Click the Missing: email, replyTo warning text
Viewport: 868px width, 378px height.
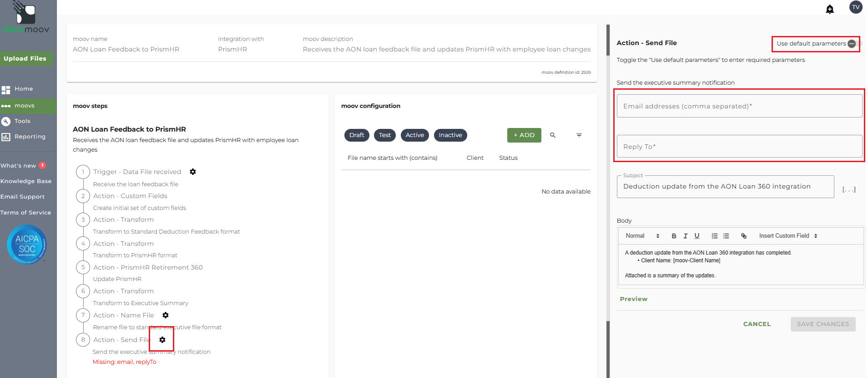coord(124,362)
